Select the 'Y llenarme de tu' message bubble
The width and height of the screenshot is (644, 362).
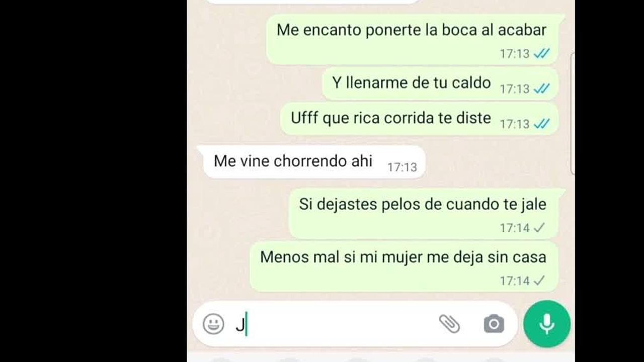(440, 83)
